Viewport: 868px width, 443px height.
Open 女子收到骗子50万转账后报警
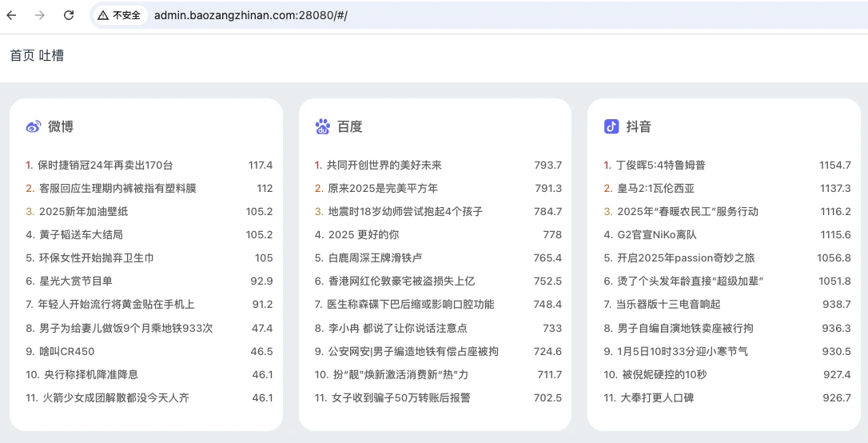[400, 398]
